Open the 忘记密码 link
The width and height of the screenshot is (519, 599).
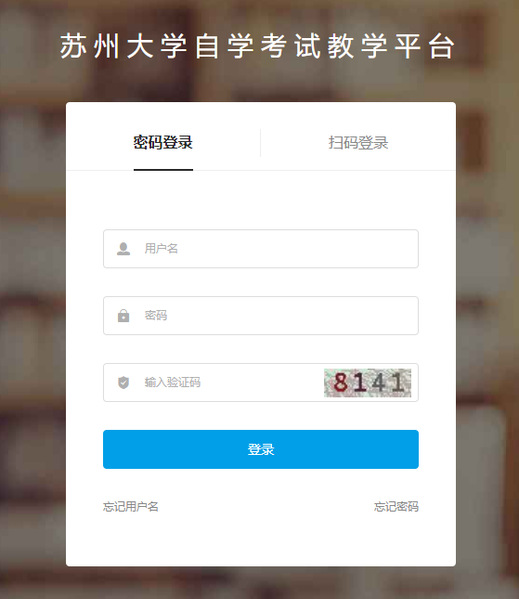[396, 507]
